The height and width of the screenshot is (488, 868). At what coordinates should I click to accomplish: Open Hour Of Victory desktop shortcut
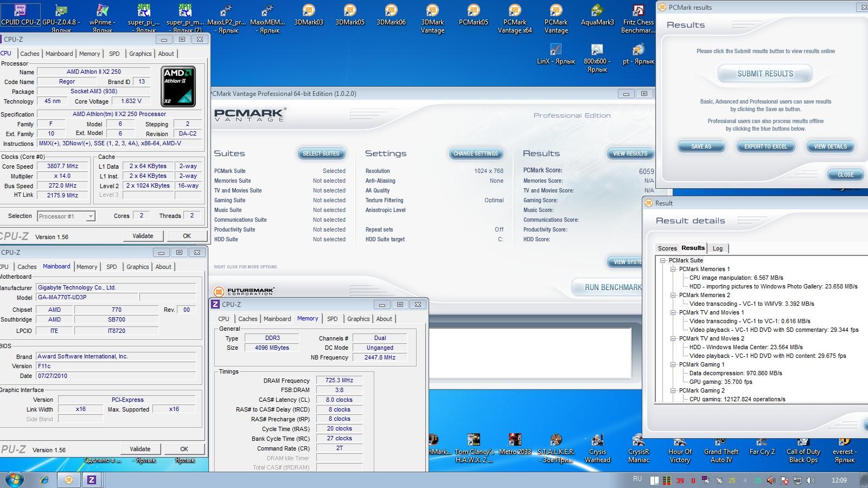coord(680,448)
